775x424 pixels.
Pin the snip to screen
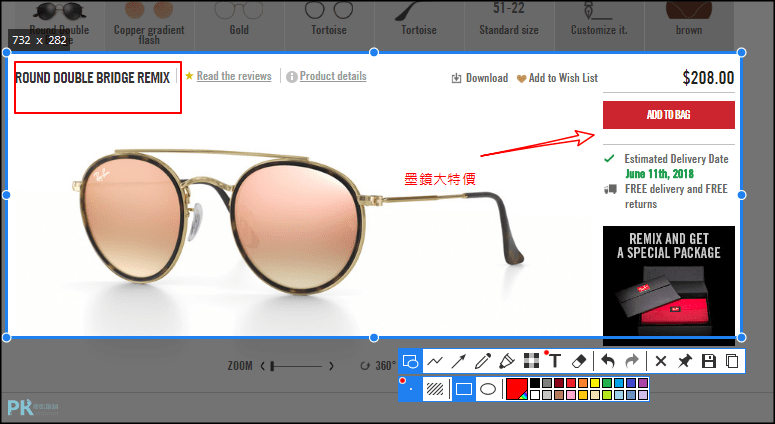coord(685,361)
